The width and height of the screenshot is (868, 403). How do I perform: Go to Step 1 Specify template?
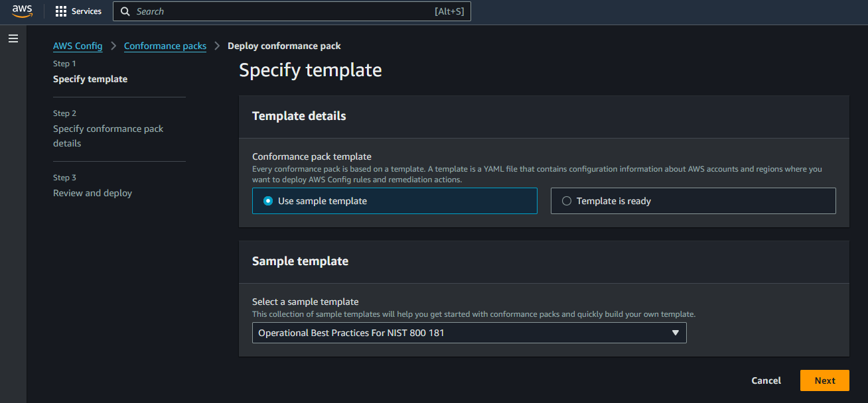90,79
